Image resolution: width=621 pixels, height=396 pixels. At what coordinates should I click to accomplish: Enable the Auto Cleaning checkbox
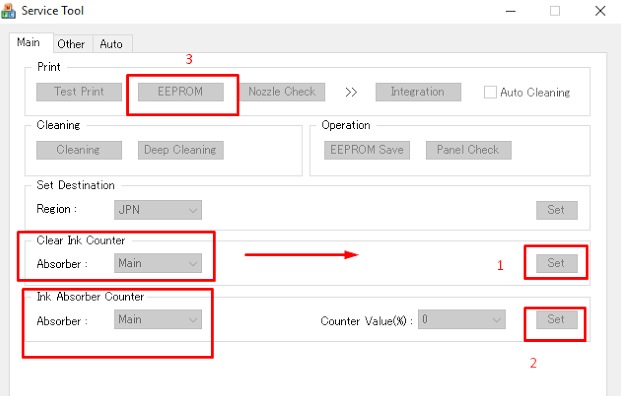coord(490,92)
